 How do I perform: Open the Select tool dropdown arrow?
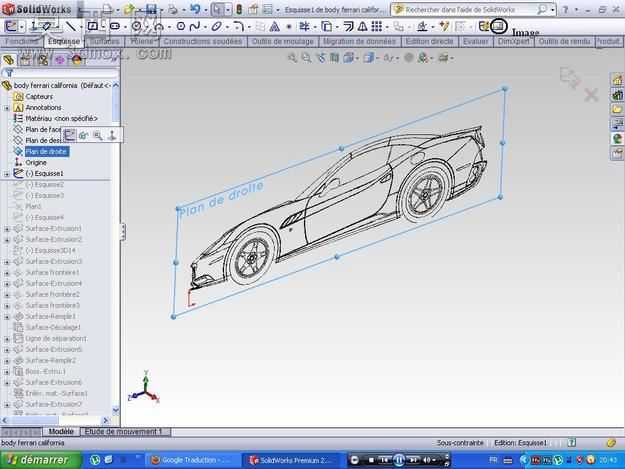[228, 10]
